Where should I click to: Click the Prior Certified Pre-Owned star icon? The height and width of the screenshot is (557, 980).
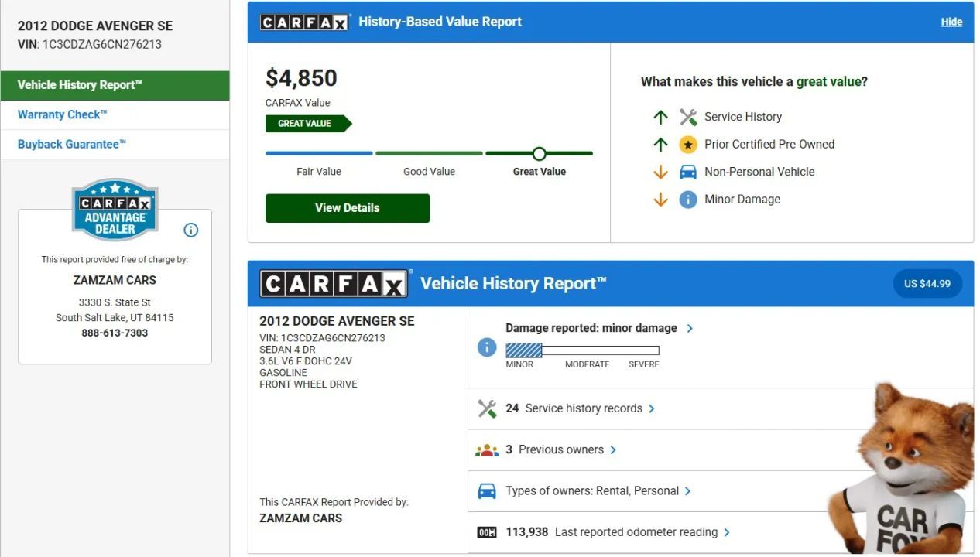point(687,145)
